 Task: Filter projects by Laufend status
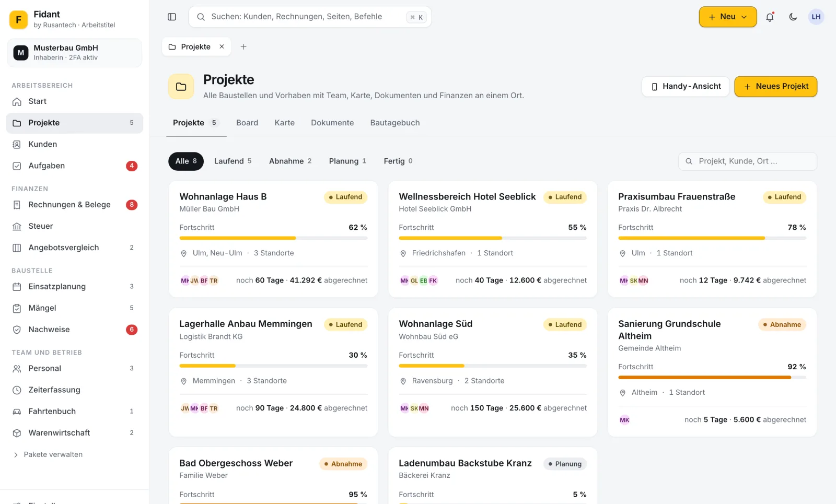pyautogui.click(x=233, y=161)
